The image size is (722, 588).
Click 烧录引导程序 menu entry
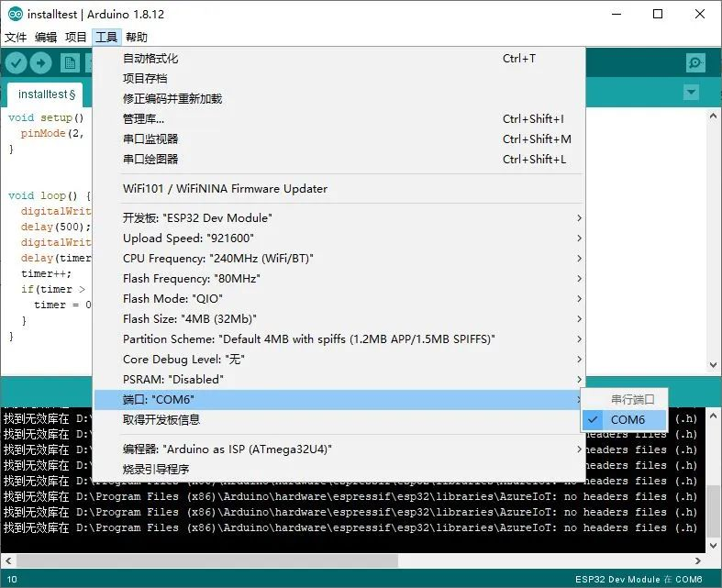pos(339,469)
